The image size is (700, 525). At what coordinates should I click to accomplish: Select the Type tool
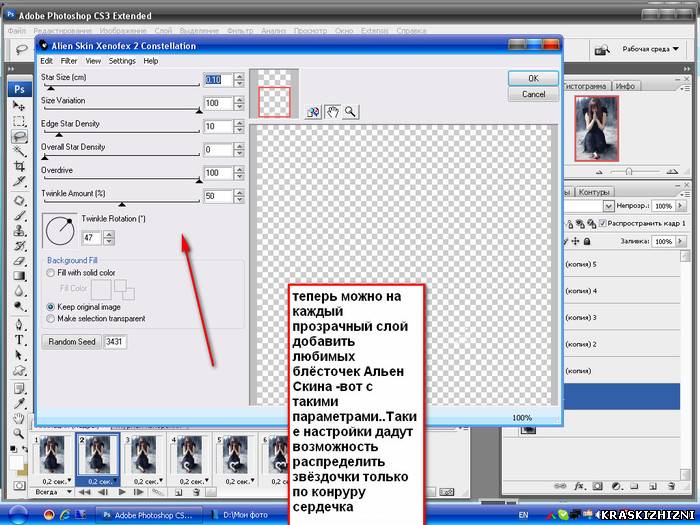(x=19, y=340)
